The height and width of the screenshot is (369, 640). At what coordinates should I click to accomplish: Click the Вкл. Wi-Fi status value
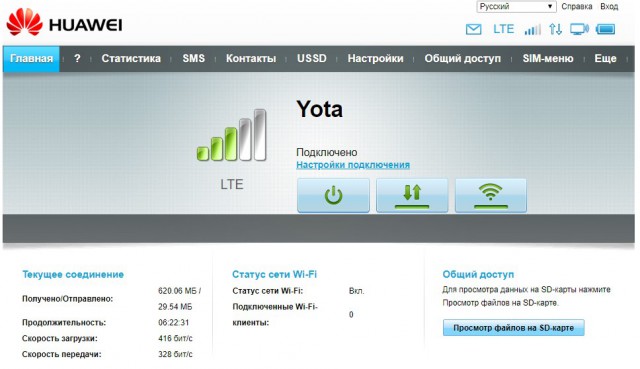tap(356, 291)
